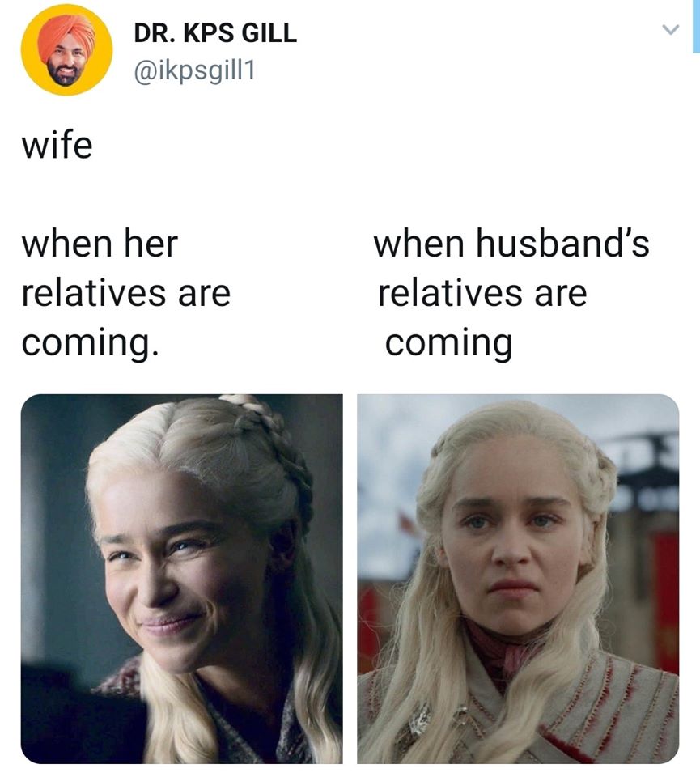Click "relatives are" beneath "when her"
700x777 pixels.
[x=125, y=293]
